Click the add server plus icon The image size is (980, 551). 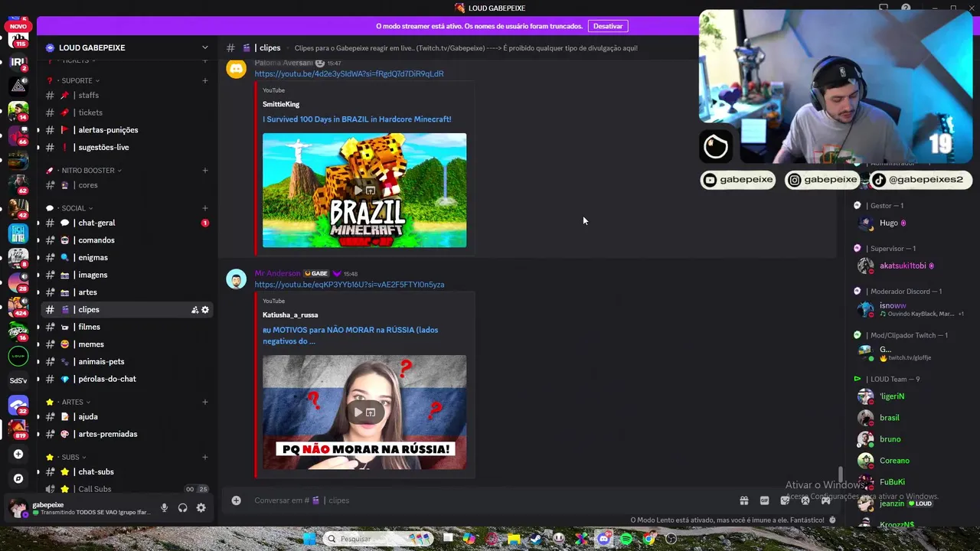click(x=18, y=454)
